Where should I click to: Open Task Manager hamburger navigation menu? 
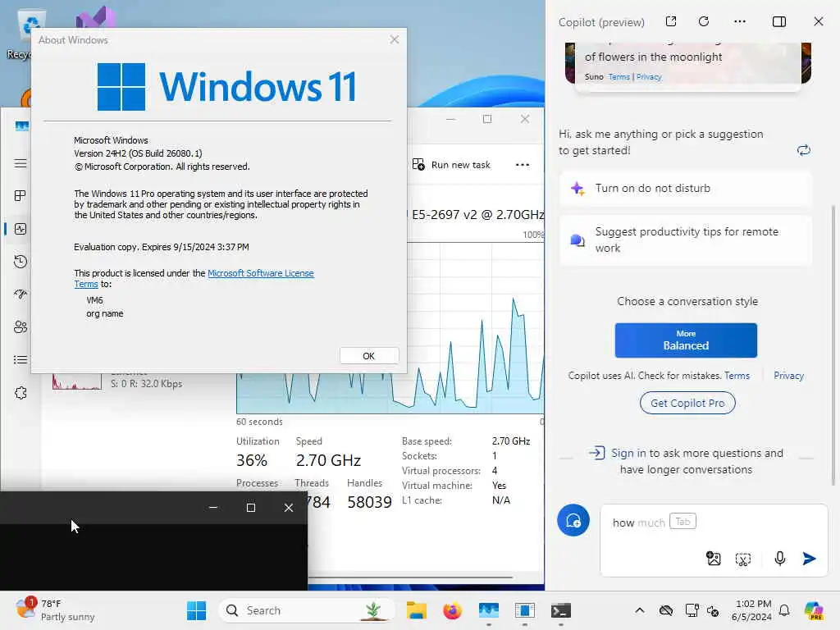pyautogui.click(x=21, y=163)
